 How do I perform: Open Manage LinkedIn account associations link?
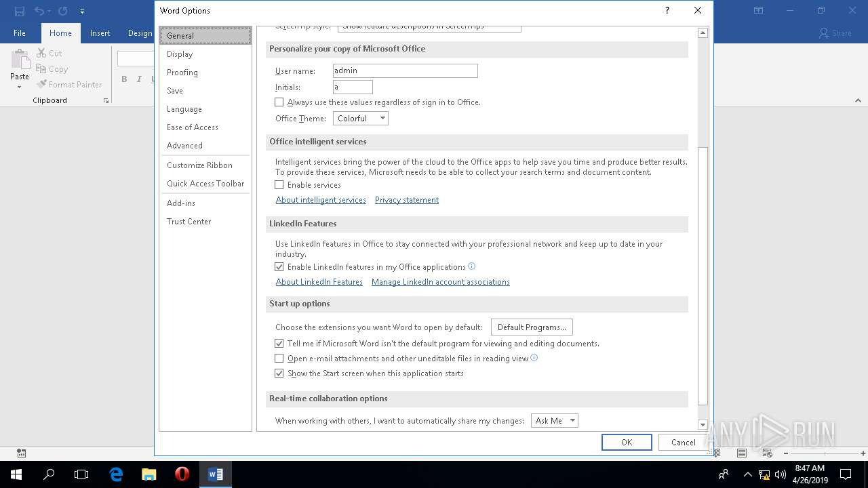pyautogui.click(x=441, y=282)
